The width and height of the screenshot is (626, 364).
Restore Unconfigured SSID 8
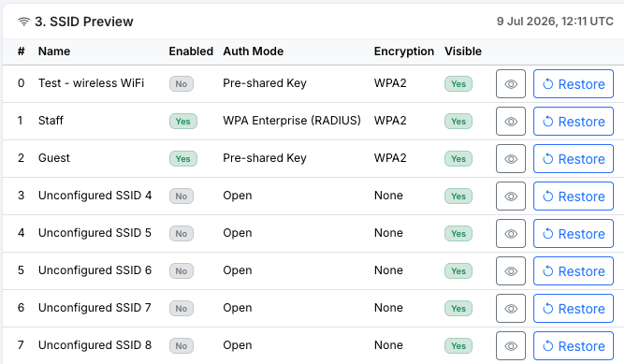coord(574,346)
